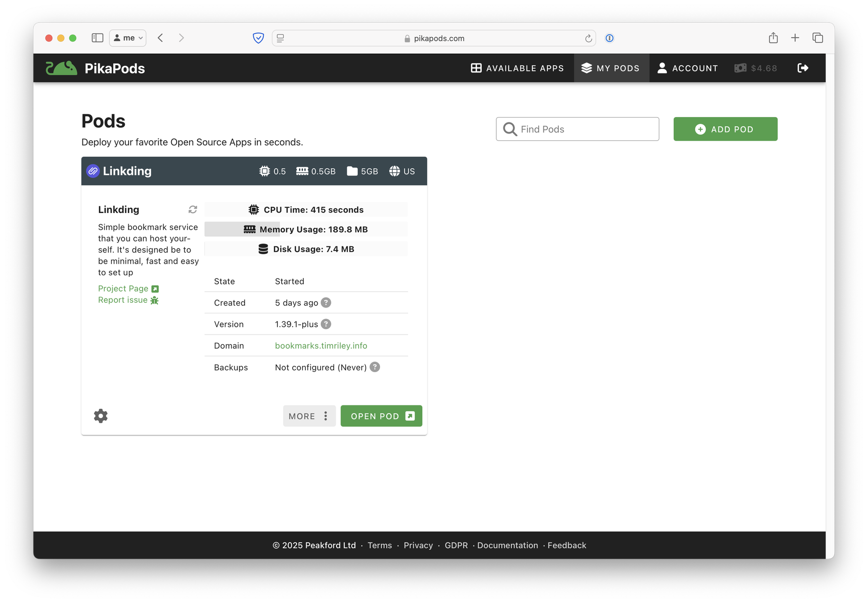Open the bookmarks.timriley.info domain link
This screenshot has width=868, height=603.
[321, 346]
